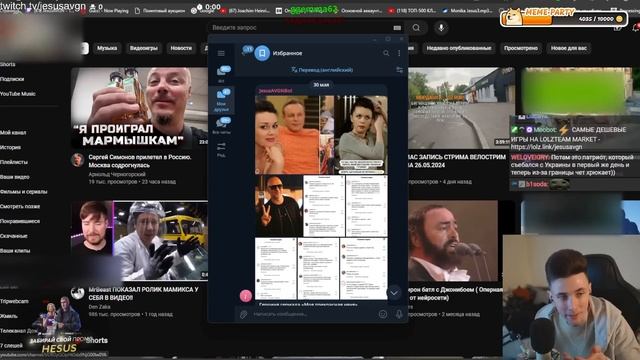The width and height of the screenshot is (640, 360).
Task: Open 'Понравившиеся' in the sidebar
Action: [x=20, y=221]
